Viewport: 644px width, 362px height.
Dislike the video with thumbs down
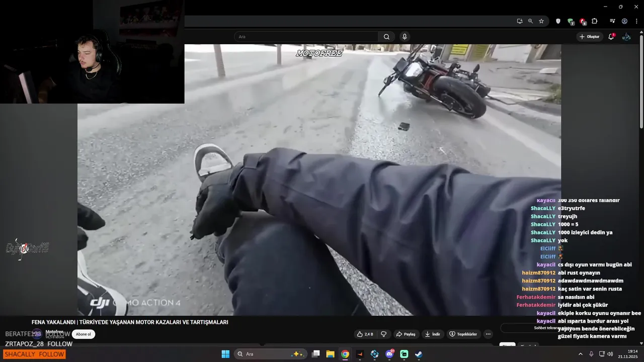383,334
